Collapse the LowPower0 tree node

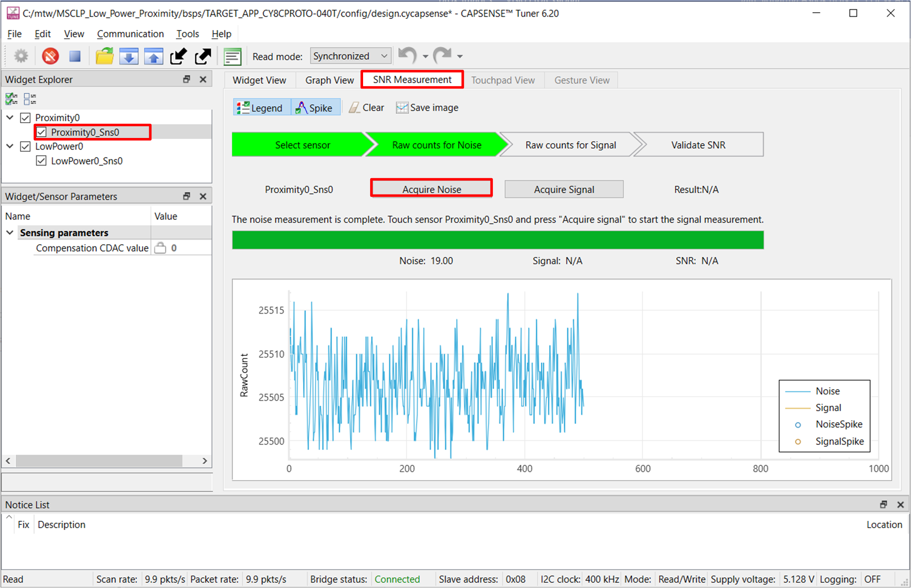10,147
